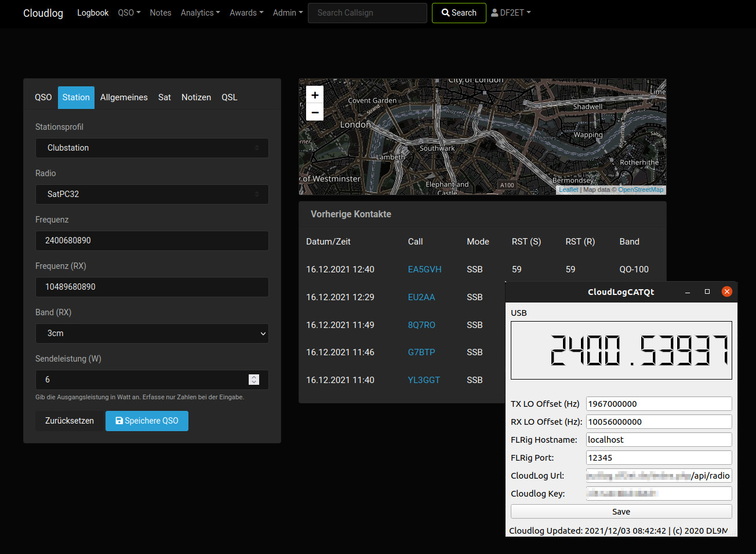Zoom in on the map
The image size is (756, 554).
point(314,95)
